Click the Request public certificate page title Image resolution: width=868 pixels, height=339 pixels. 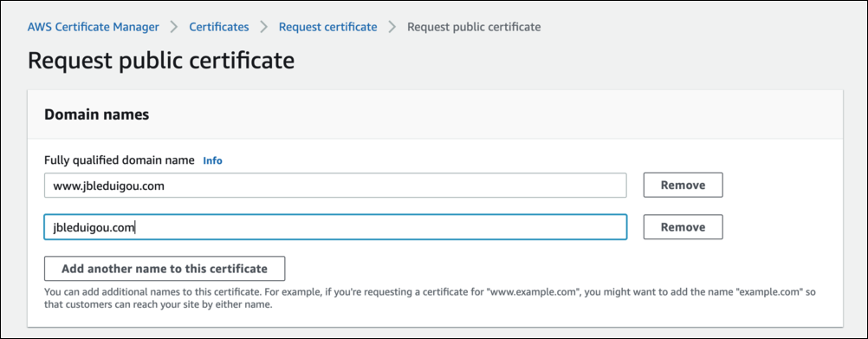pyautogui.click(x=161, y=61)
